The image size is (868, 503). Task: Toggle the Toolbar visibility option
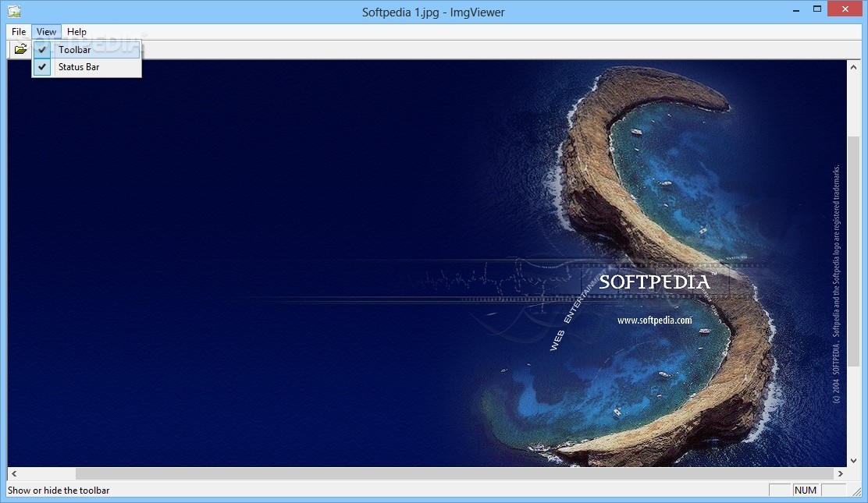[x=87, y=50]
